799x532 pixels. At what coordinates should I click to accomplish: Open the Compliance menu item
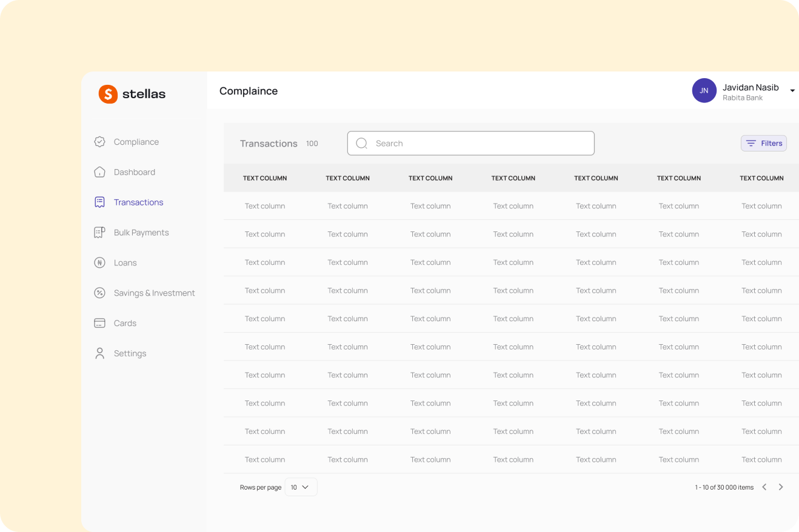pyautogui.click(x=136, y=142)
